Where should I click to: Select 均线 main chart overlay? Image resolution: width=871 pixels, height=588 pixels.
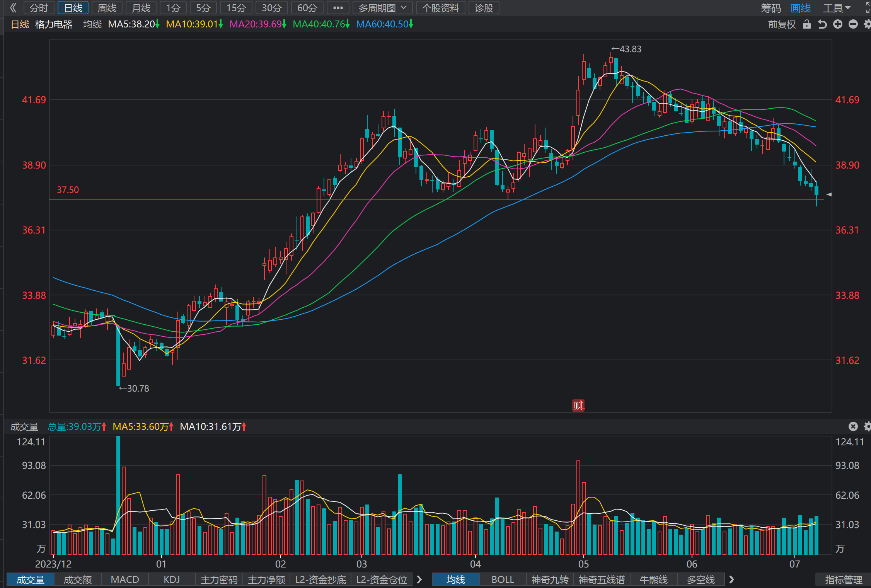(x=456, y=579)
